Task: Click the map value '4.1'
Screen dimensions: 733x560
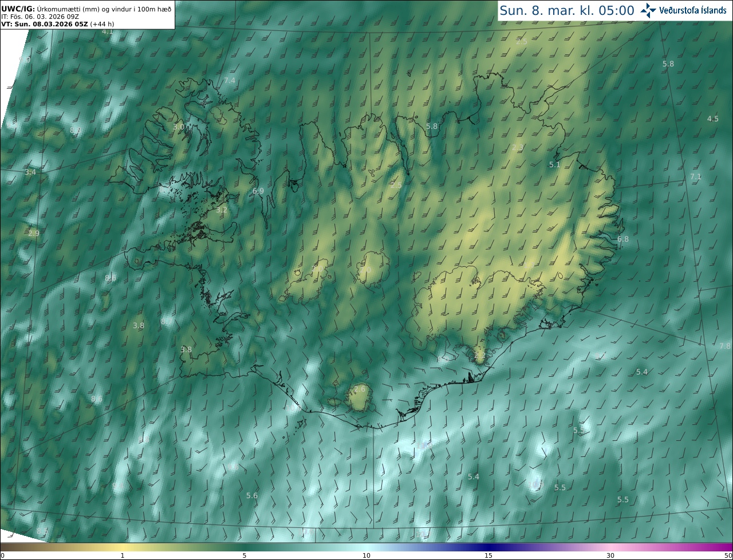Action: click(107, 32)
